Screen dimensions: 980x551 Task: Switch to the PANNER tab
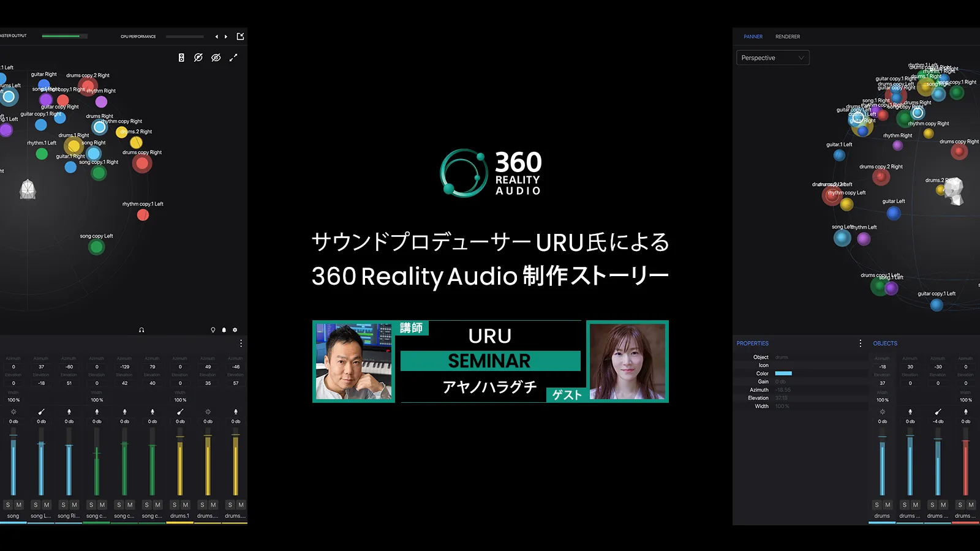click(753, 37)
